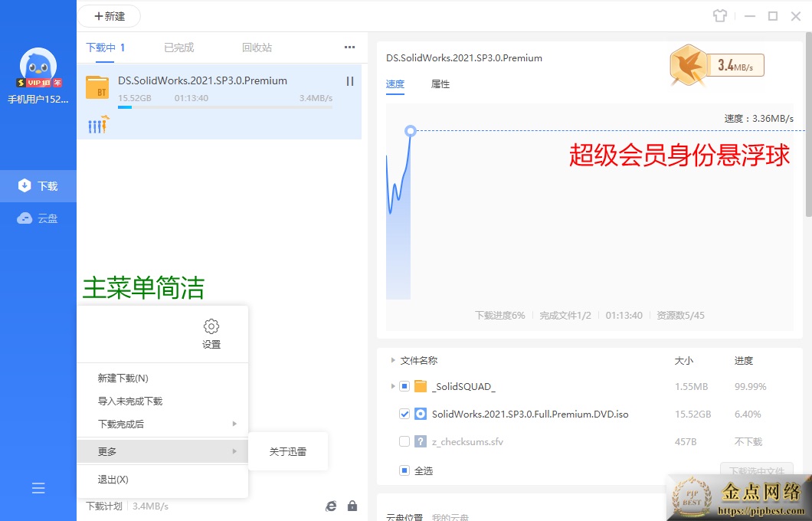The height and width of the screenshot is (521, 812).
Task: Select the 属性 tab in details
Action: click(440, 84)
